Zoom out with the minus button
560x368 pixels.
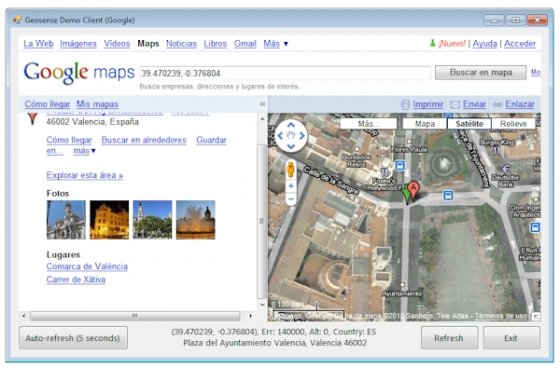coord(291,199)
